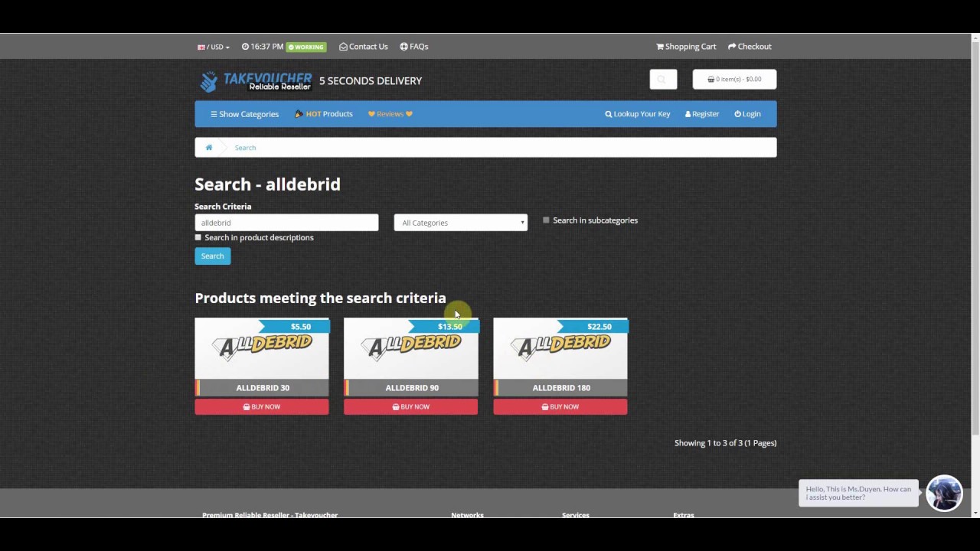The image size is (980, 551).
Task: Open the Shopping Cart link
Action: tap(686, 47)
